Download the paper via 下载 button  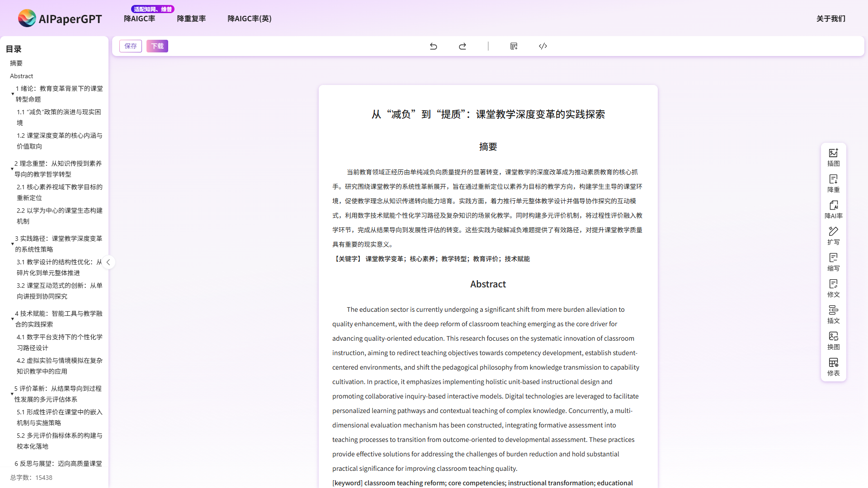[157, 46]
